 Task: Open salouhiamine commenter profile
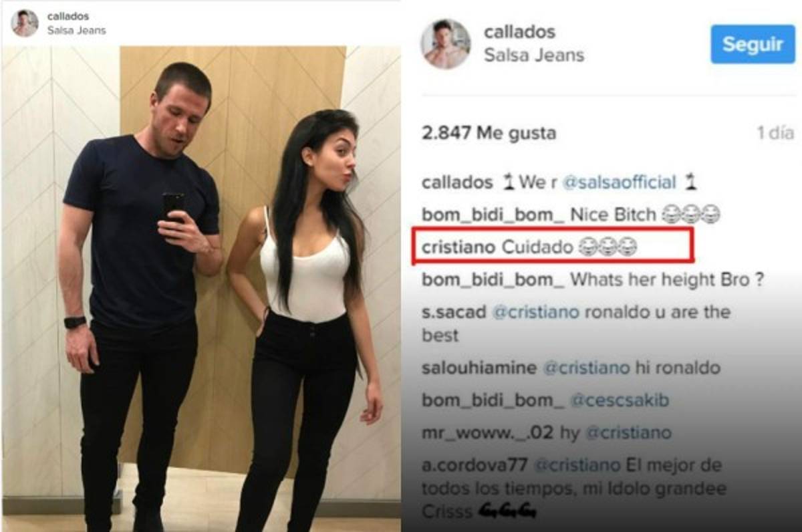tap(479, 368)
